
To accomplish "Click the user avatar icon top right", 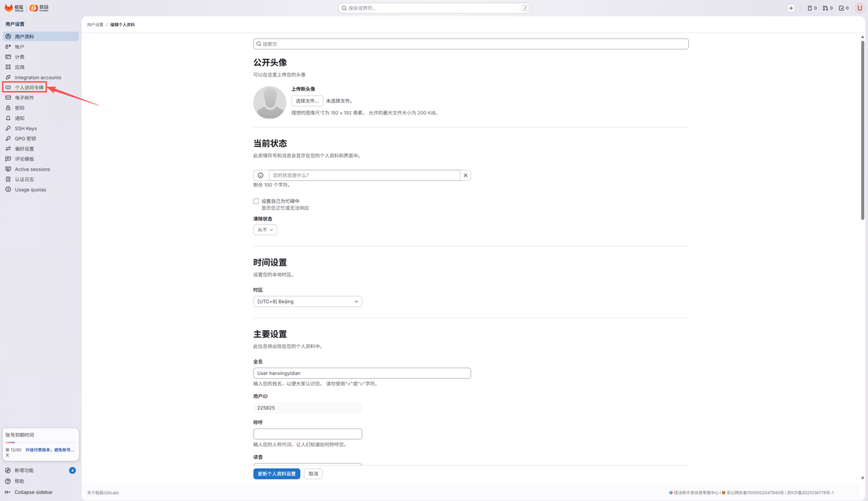I will (x=860, y=8).
